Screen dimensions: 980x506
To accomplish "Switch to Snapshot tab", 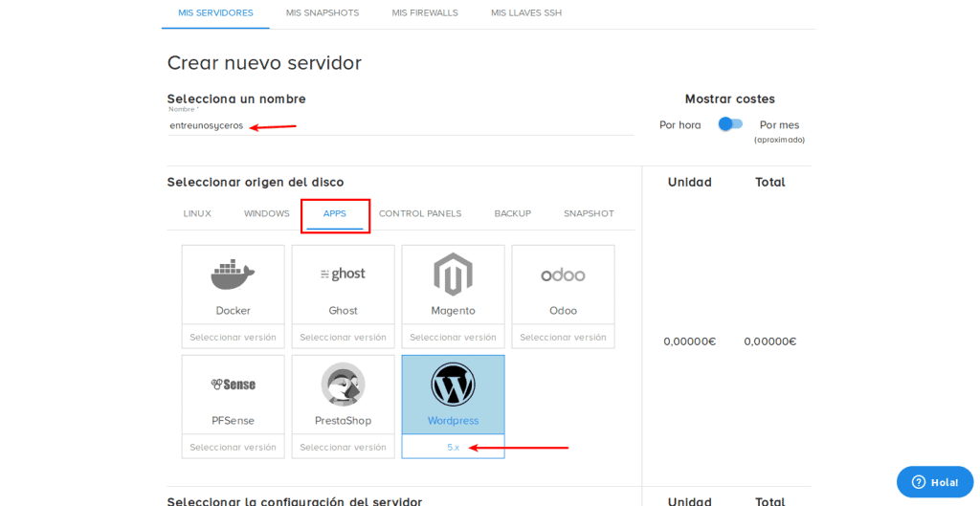I will click(x=589, y=213).
